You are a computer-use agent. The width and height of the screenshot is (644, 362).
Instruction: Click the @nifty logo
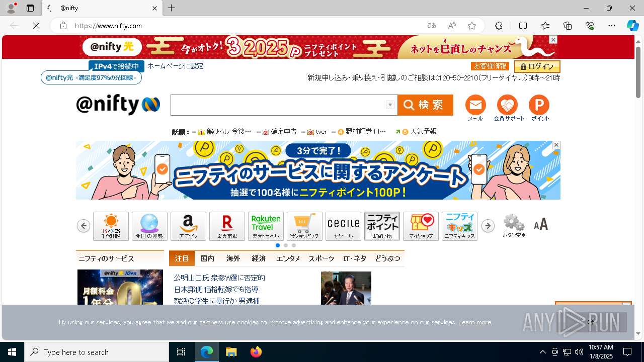tap(118, 105)
